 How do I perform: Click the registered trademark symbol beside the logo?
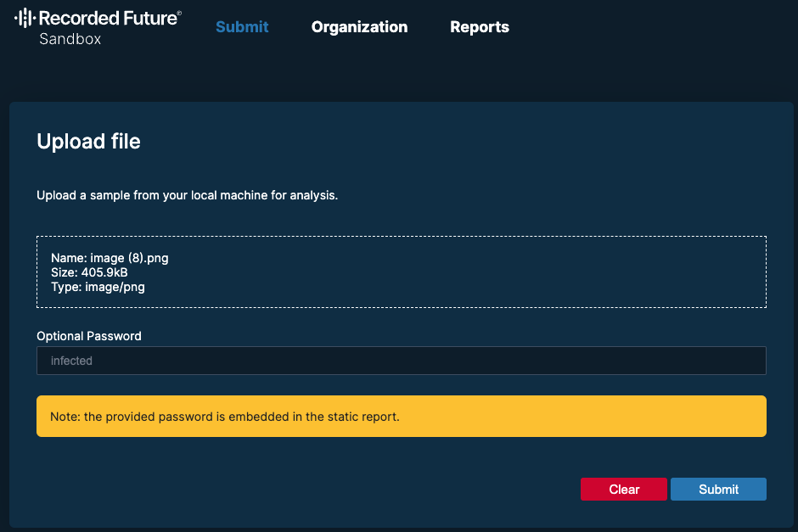[x=178, y=13]
